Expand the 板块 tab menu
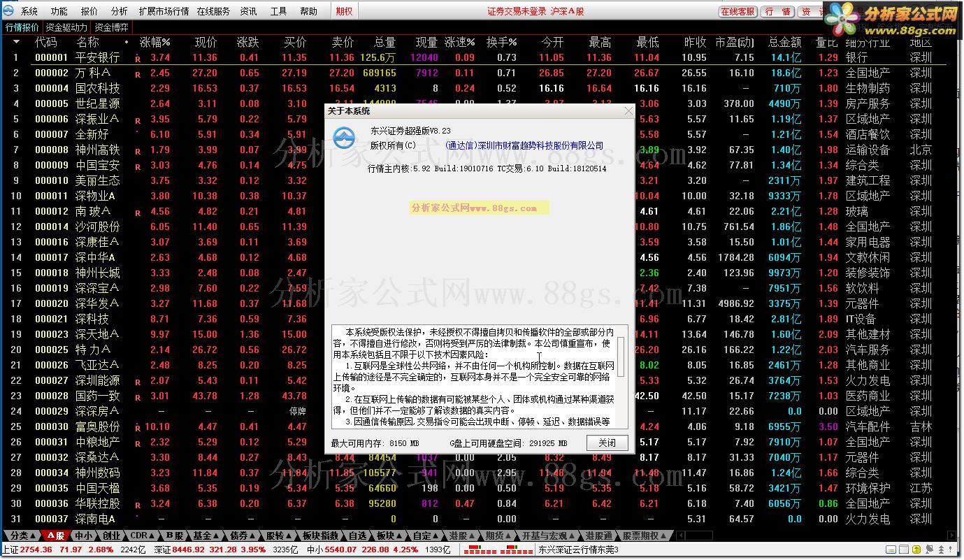The height and width of the screenshot is (560, 964). click(x=401, y=536)
